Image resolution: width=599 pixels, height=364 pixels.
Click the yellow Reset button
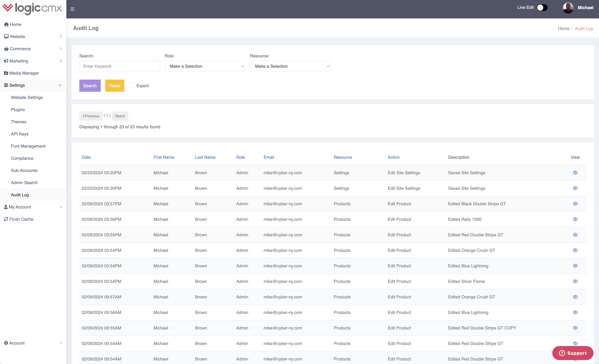click(115, 86)
